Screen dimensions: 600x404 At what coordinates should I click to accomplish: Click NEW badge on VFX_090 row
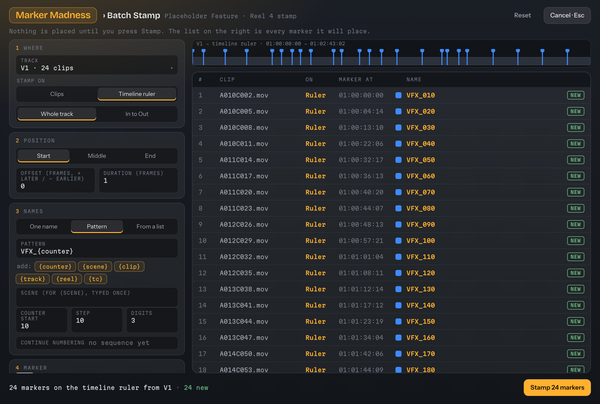pyautogui.click(x=576, y=224)
